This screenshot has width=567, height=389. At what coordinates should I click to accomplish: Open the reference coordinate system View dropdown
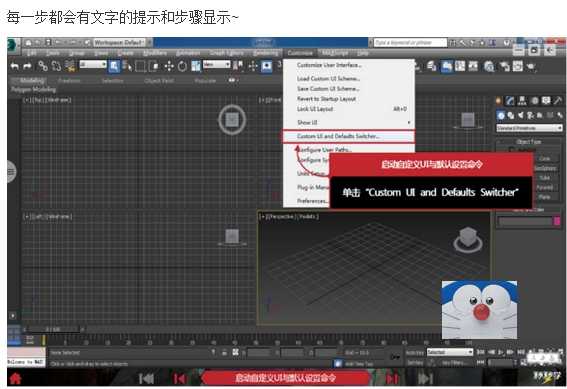216,64
